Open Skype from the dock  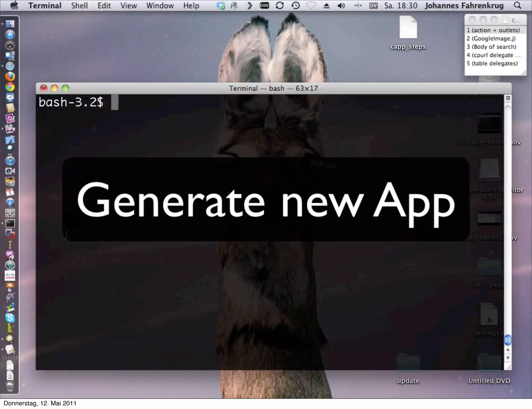(10, 318)
